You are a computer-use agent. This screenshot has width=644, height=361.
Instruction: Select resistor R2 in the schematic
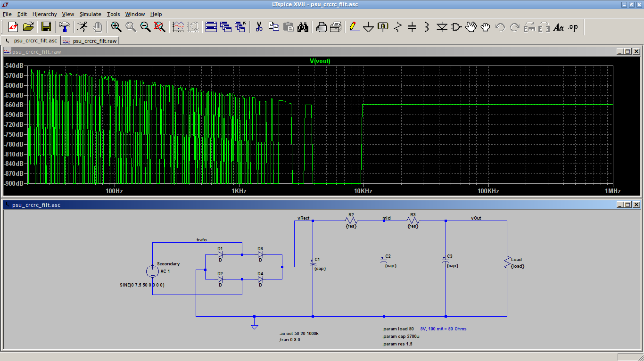point(351,221)
